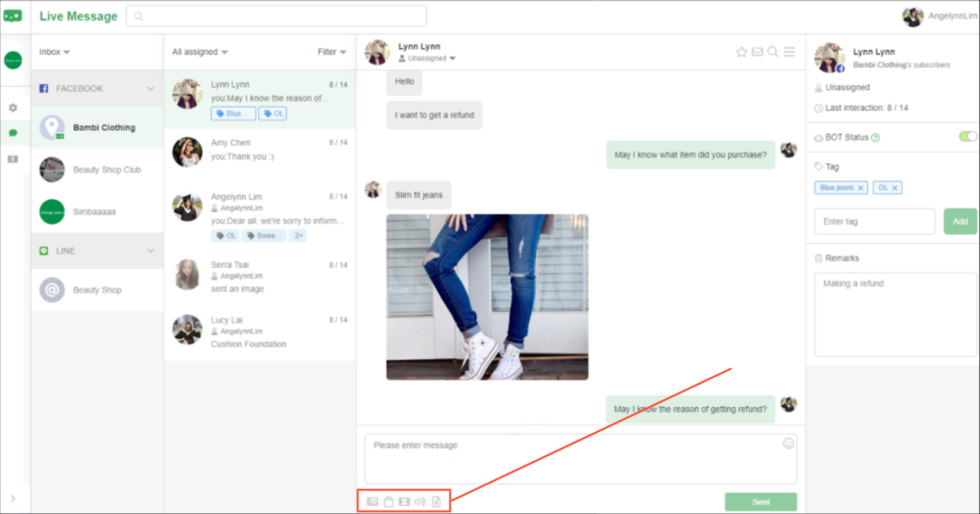This screenshot has height=514, width=980.
Task: Click the Send button
Action: [760, 502]
